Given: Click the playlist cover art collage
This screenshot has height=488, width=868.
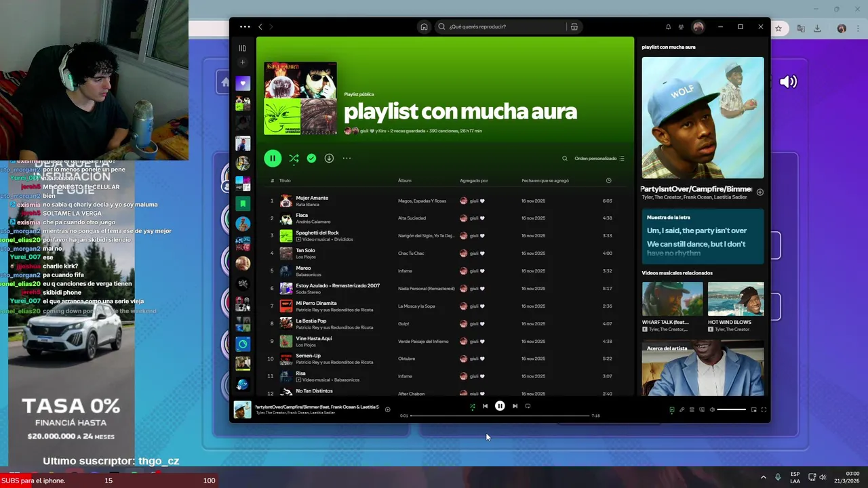Looking at the screenshot, I should click(300, 98).
